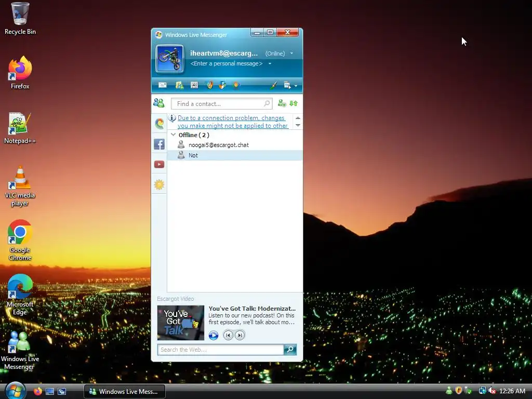This screenshot has width=532, height=399.
Task: Click the motorcycle display picture
Action: [170, 59]
